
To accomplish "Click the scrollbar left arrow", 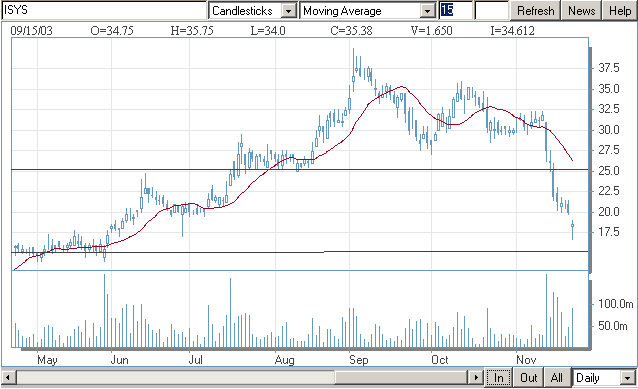I will click(x=8, y=378).
